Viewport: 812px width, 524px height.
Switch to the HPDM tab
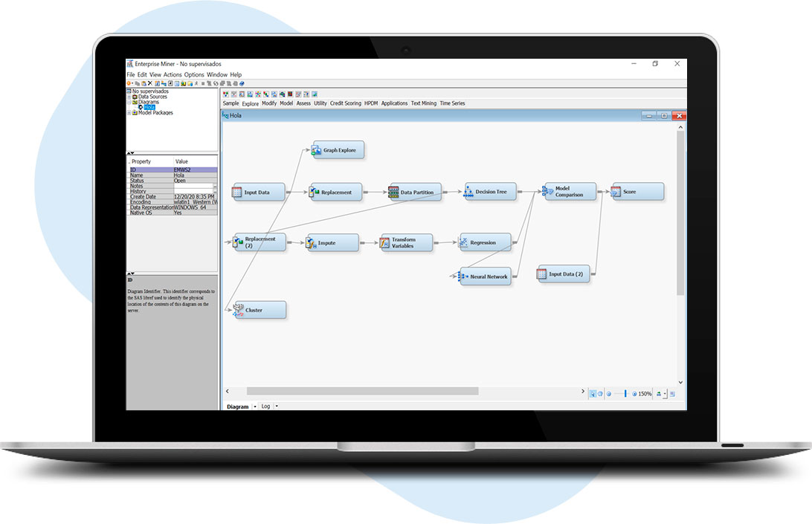371,103
